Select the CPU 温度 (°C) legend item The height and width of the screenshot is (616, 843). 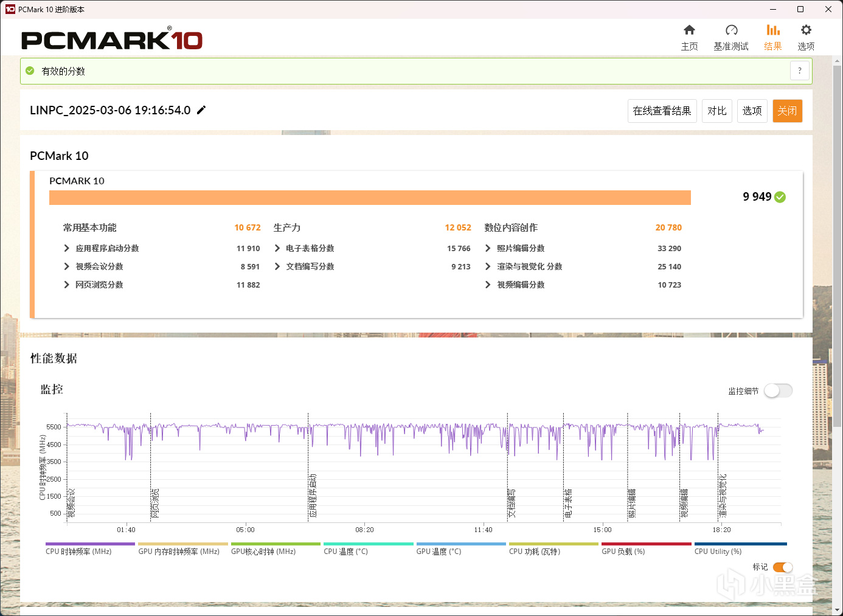pyautogui.click(x=368, y=549)
